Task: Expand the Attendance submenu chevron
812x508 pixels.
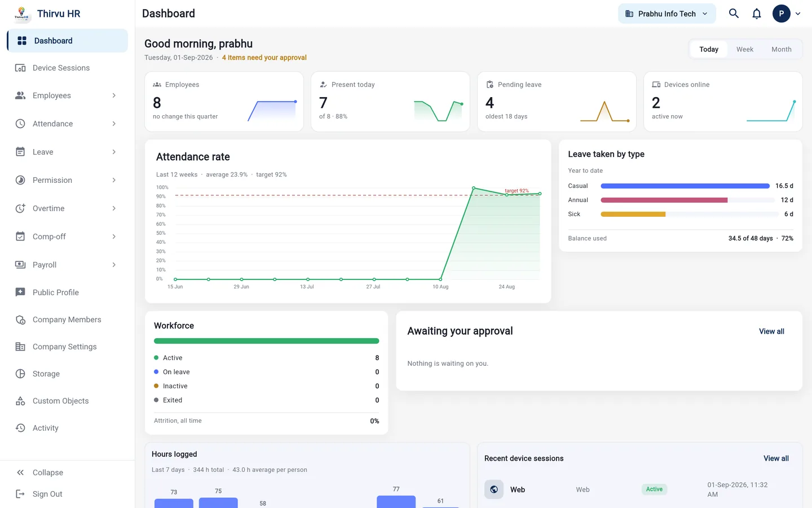Action: [114, 124]
